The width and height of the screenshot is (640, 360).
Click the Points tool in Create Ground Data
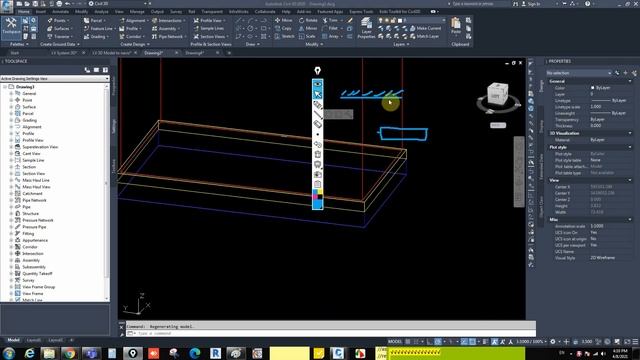pyautogui.click(x=58, y=20)
